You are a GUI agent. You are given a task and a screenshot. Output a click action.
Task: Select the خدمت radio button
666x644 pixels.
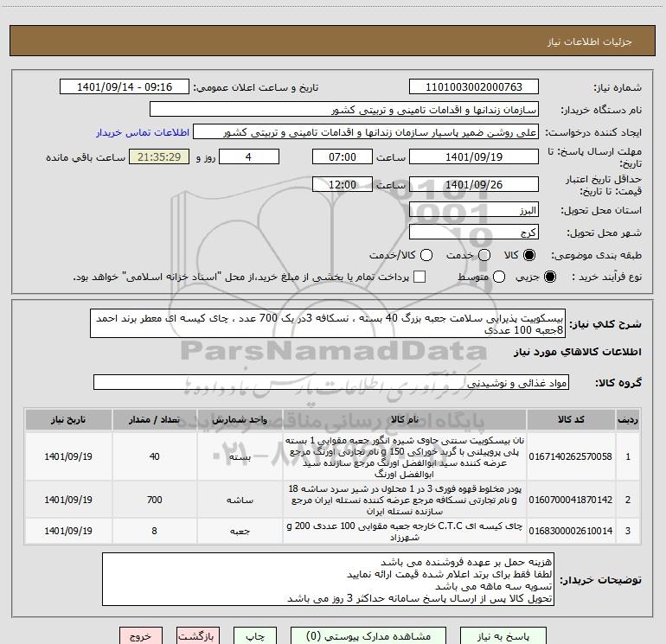pos(484,255)
